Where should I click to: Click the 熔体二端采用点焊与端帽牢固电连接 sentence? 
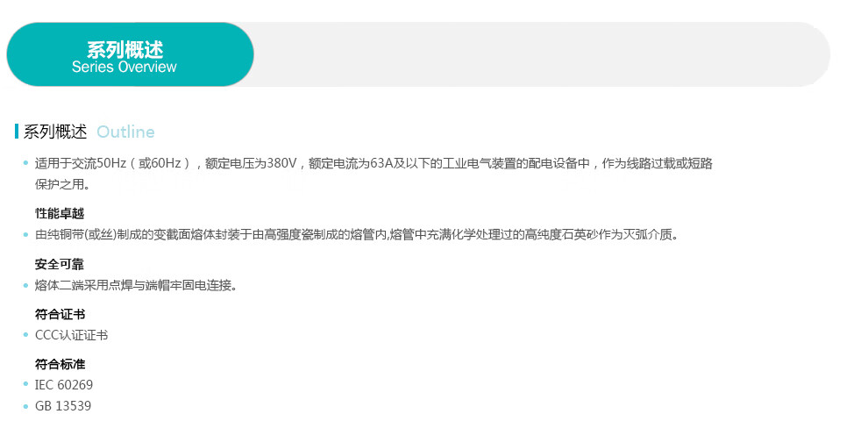136,285
